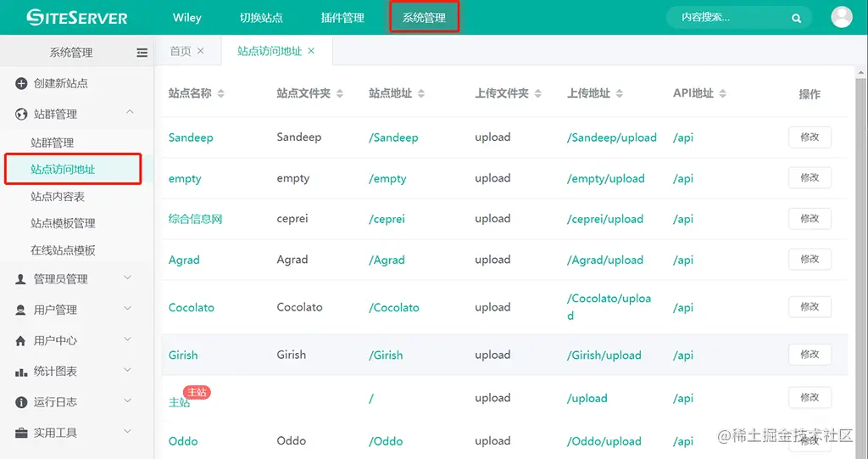Sort by API地址 column arrows

722,93
